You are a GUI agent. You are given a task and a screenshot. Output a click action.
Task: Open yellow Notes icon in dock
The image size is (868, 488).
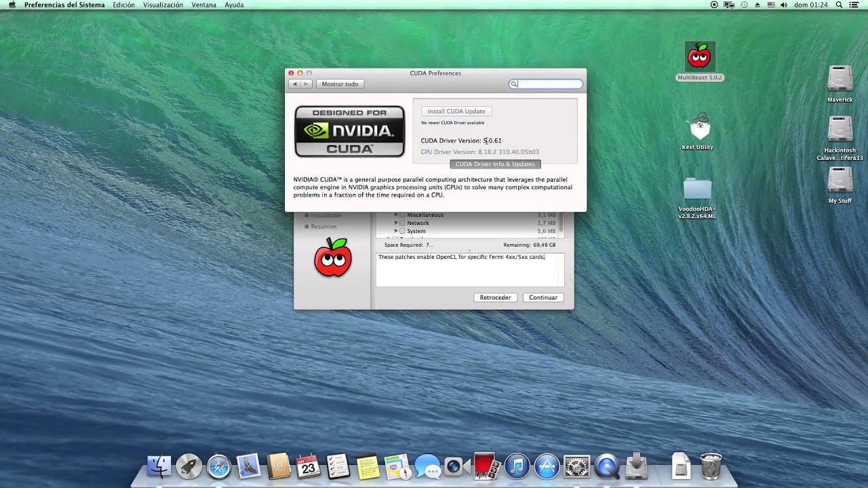coord(368,466)
